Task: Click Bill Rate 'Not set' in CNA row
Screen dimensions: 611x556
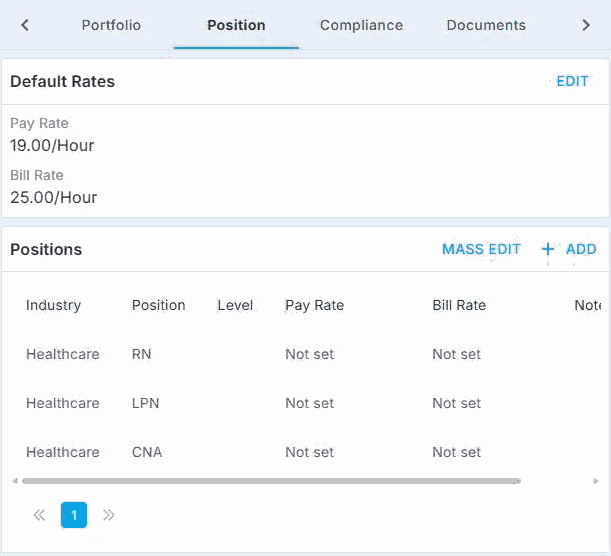Action: click(x=456, y=452)
